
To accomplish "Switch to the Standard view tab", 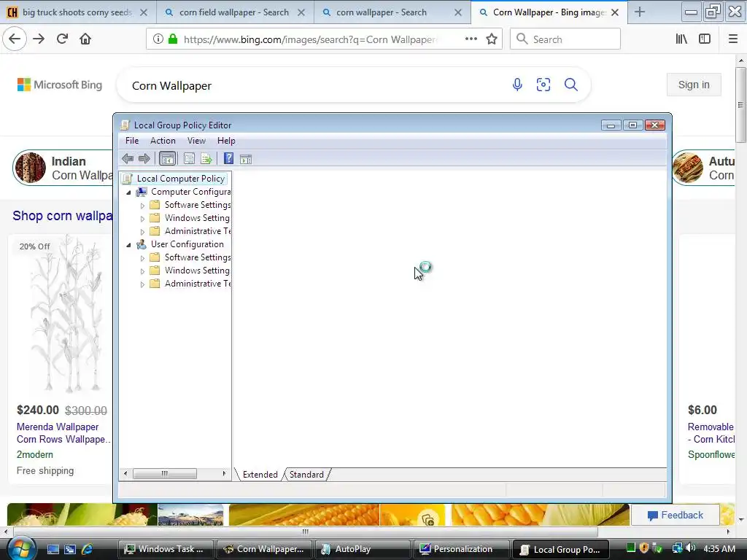I will pos(306,474).
